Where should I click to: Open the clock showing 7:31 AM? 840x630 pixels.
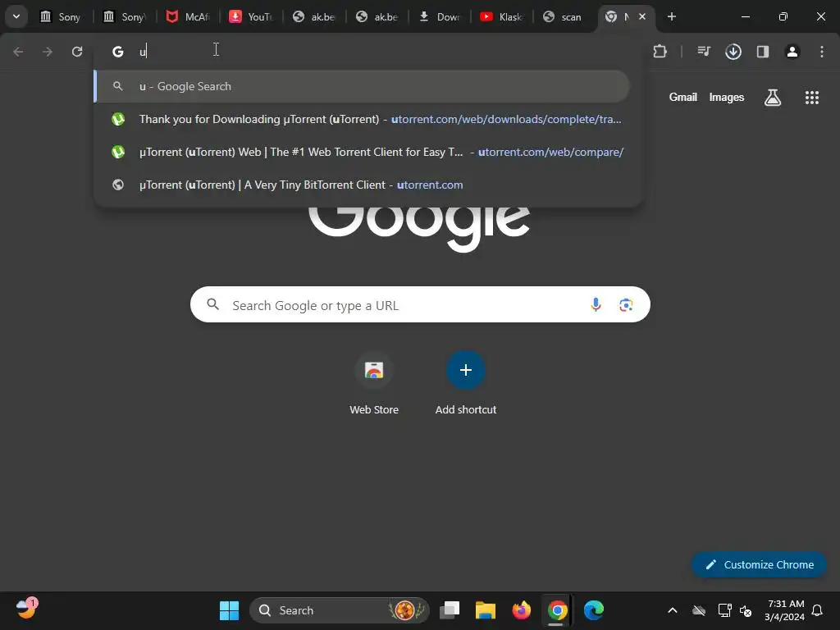click(x=785, y=610)
